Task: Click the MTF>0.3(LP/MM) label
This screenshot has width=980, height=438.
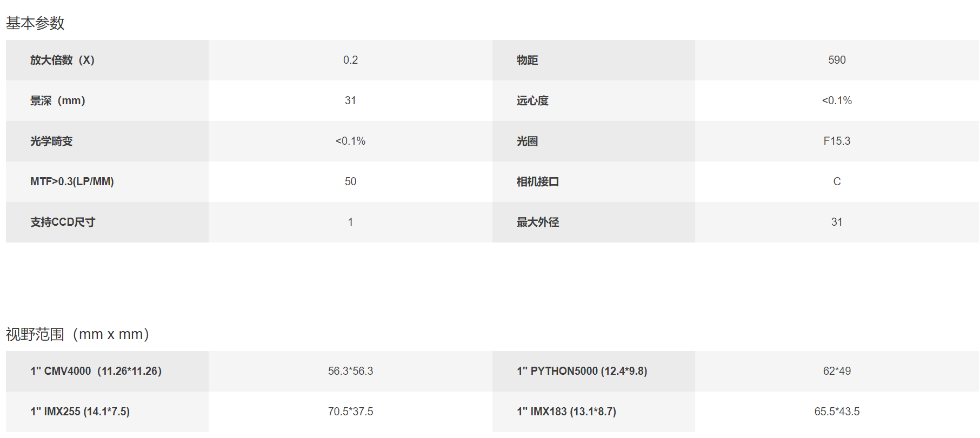Action: (72, 181)
